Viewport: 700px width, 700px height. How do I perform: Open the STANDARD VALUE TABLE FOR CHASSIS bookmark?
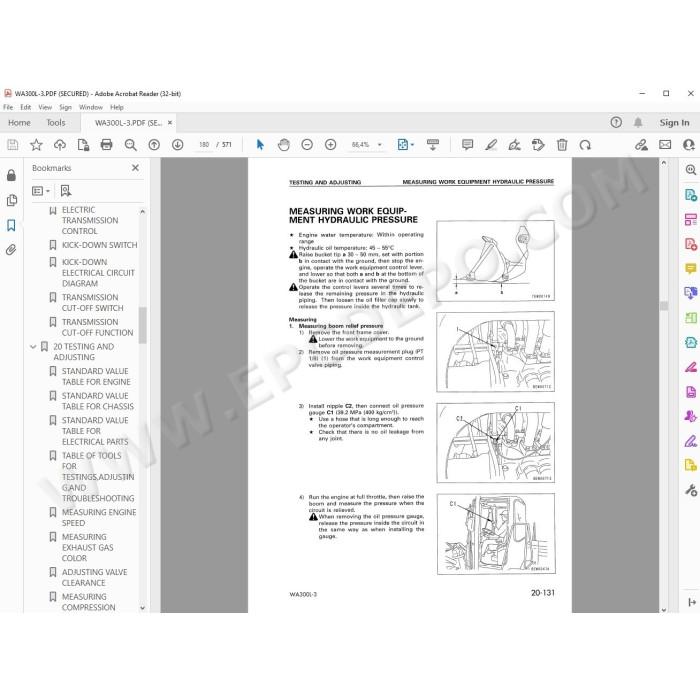pos(98,401)
